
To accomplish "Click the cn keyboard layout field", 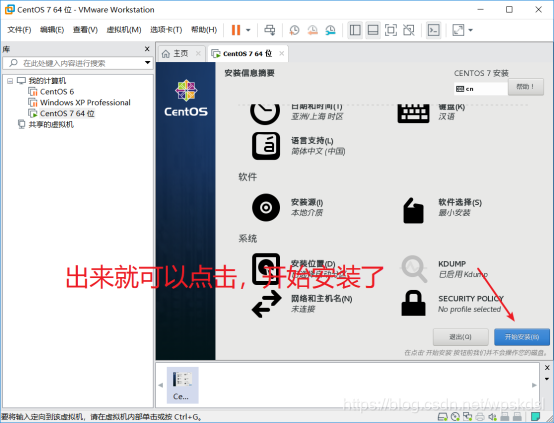I will (x=481, y=89).
